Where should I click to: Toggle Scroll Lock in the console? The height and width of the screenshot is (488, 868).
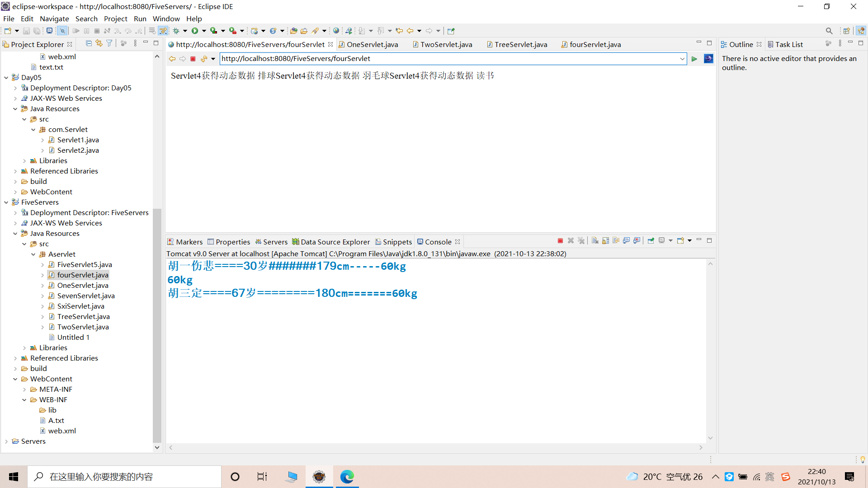(x=605, y=241)
